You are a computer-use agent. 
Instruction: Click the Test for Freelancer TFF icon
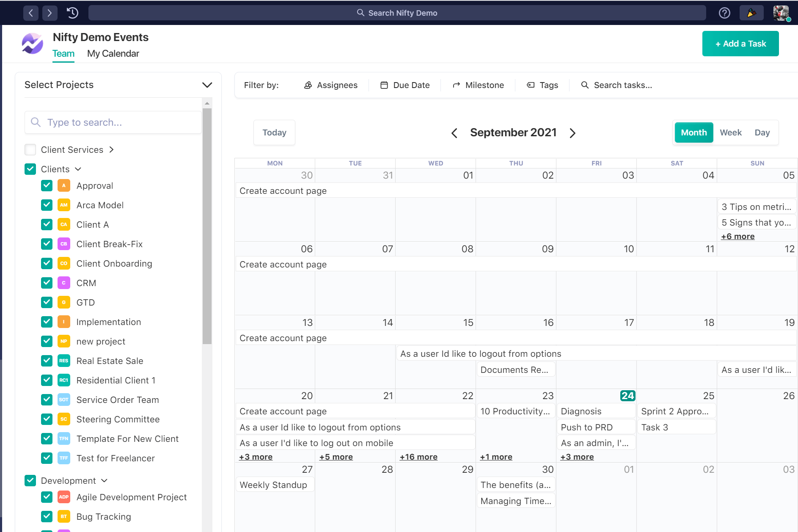(64, 458)
